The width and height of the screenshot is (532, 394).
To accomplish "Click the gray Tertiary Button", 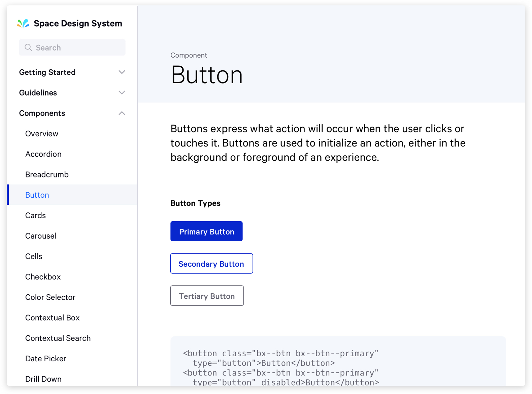I will pos(207,296).
